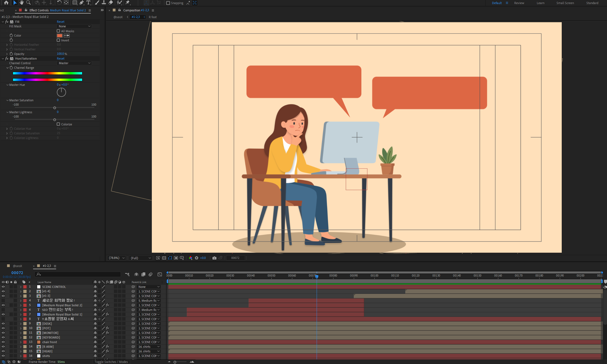Viewport: 607px width, 364px height.
Task: Check the Colorize checkbox
Action: point(58,124)
